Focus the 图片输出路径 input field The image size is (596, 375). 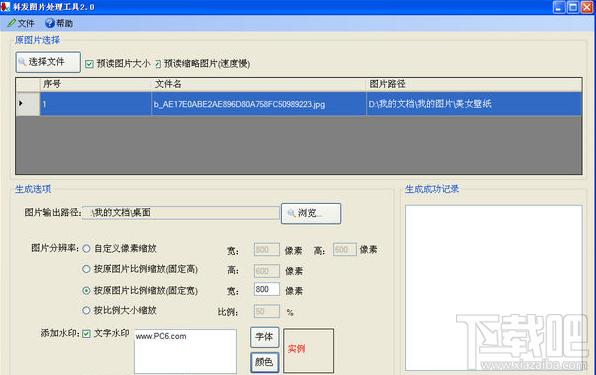point(181,213)
